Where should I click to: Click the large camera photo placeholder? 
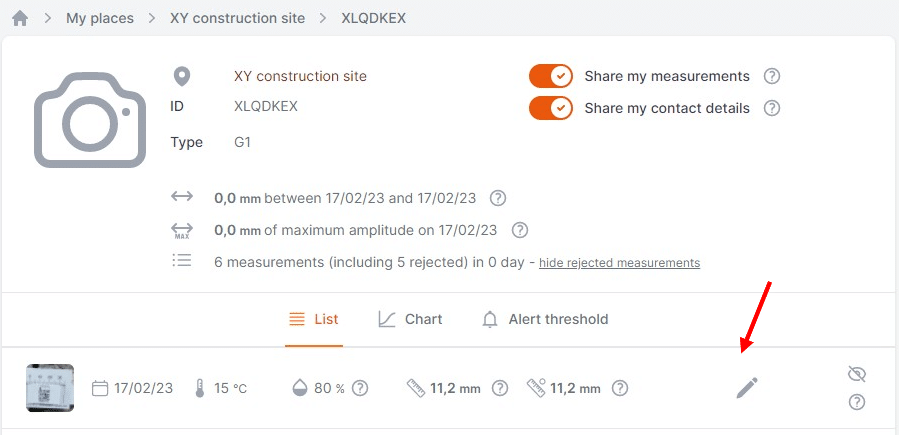point(90,120)
